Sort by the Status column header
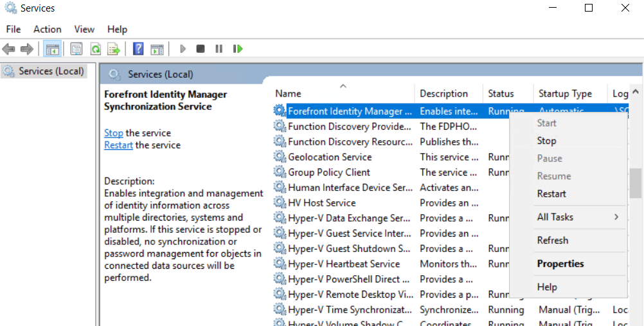Screen dimensions: 644x326 pos(508,93)
